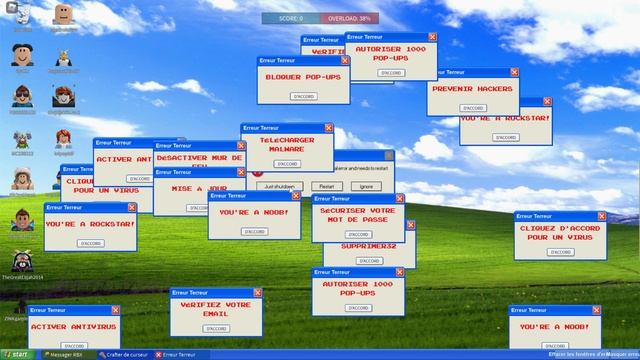Open the brown-haired blue-shirt avatar icon
This screenshot has height=360, width=640.
22,220
